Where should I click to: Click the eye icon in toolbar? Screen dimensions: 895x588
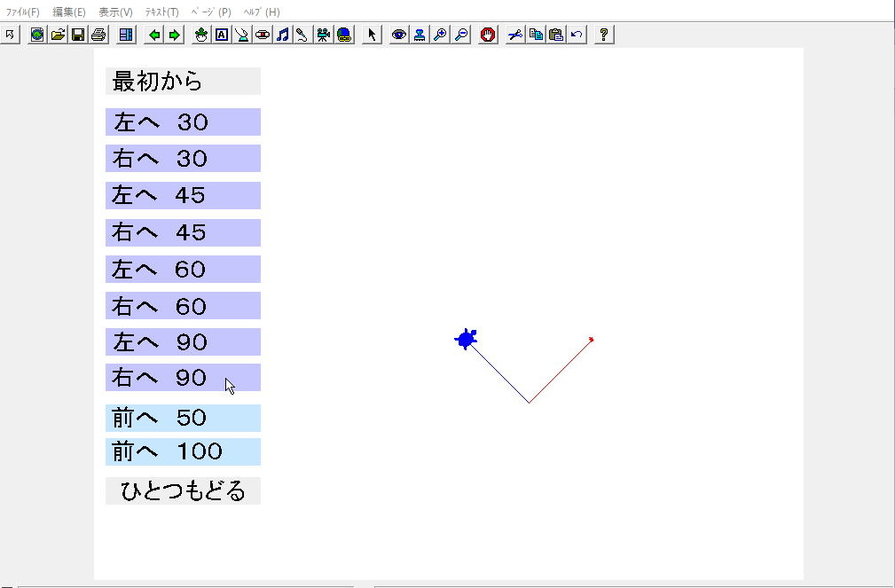(399, 35)
